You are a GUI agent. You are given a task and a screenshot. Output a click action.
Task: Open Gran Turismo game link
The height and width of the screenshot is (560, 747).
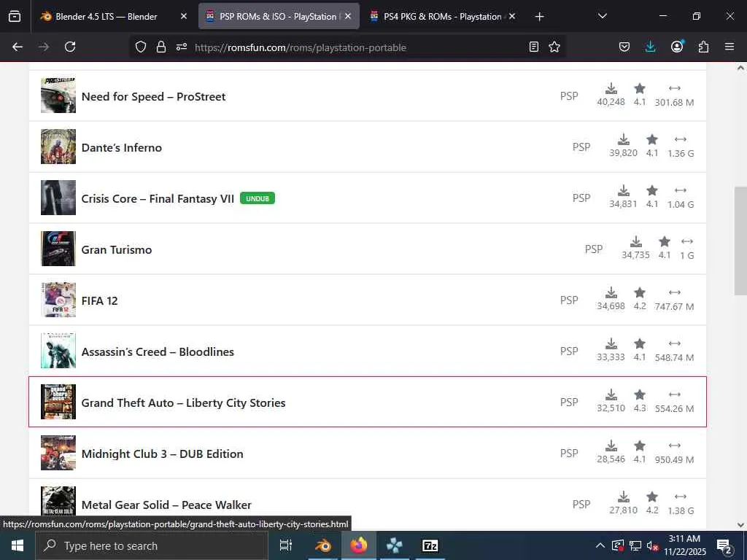click(x=117, y=249)
